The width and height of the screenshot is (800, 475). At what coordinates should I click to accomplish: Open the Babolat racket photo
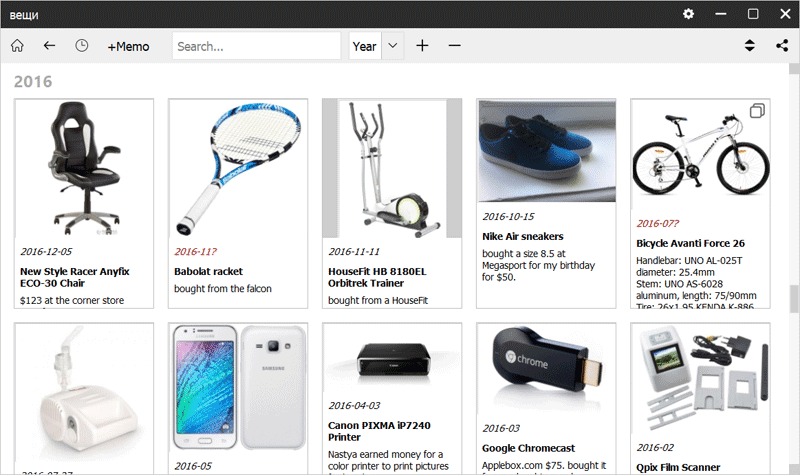click(x=238, y=167)
